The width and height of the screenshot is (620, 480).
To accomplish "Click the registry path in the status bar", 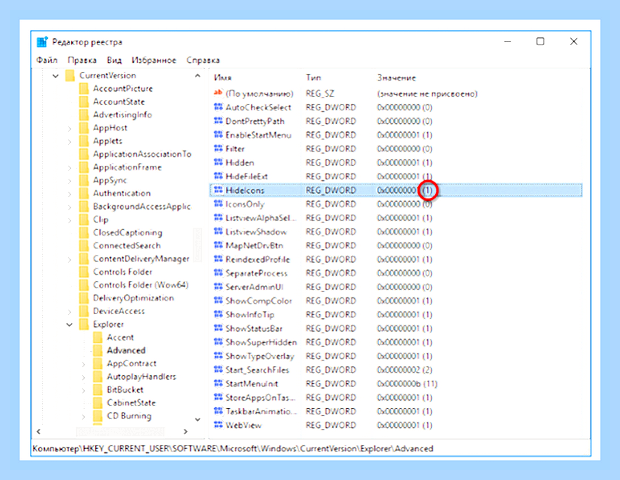I will (x=233, y=448).
